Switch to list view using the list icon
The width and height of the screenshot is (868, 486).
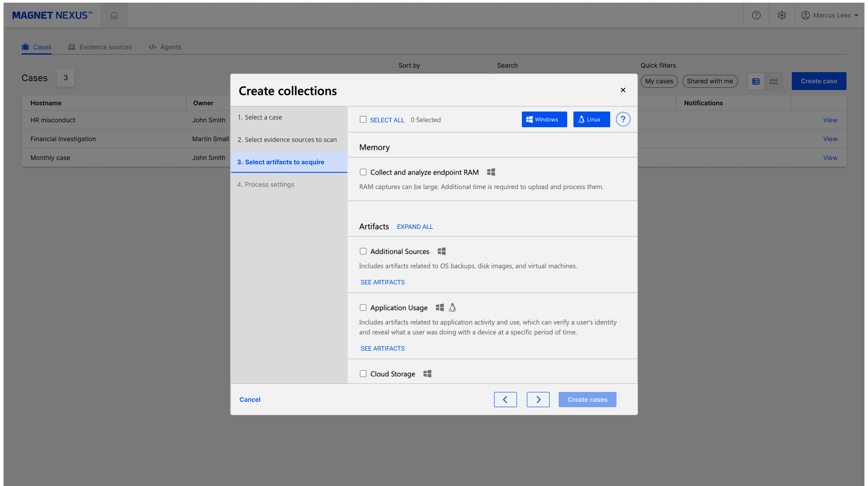pyautogui.click(x=755, y=82)
